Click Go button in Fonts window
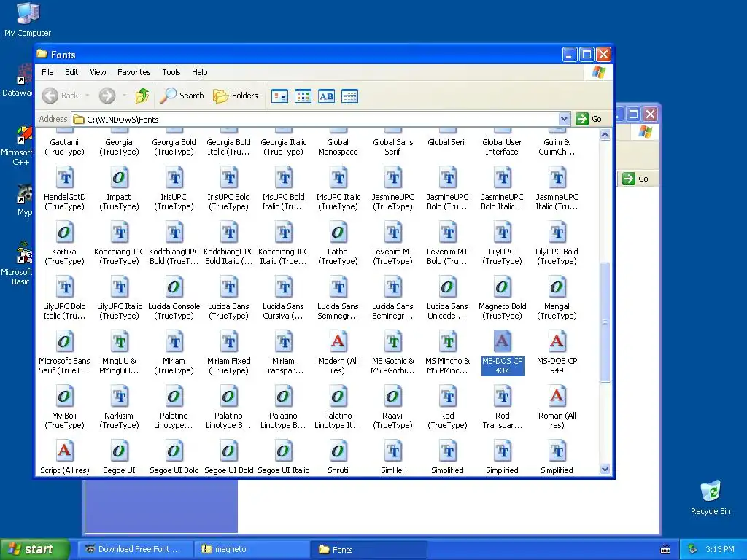 tap(589, 119)
